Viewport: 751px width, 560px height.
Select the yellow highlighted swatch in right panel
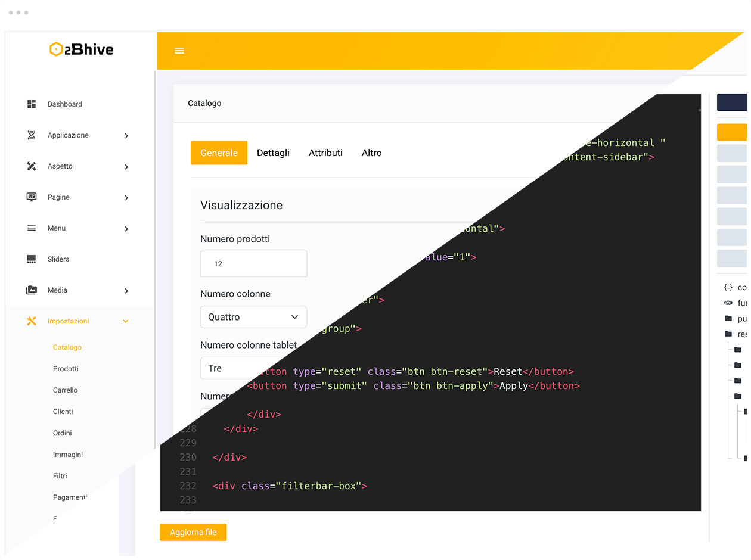(x=733, y=132)
